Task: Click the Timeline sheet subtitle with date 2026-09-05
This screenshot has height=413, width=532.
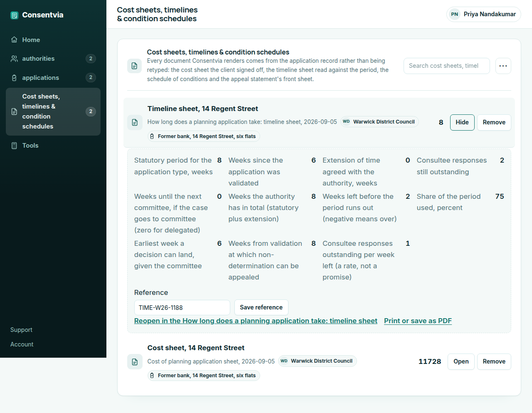Action: [x=242, y=122]
